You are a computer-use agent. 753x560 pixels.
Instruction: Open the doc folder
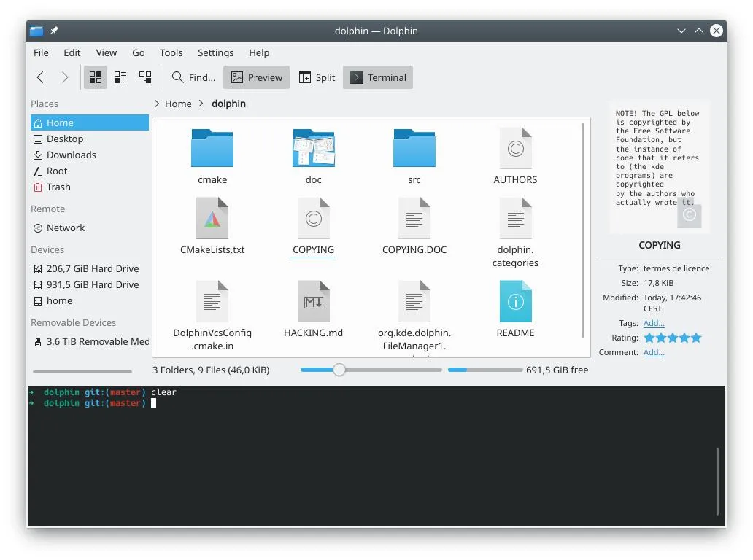pos(314,157)
